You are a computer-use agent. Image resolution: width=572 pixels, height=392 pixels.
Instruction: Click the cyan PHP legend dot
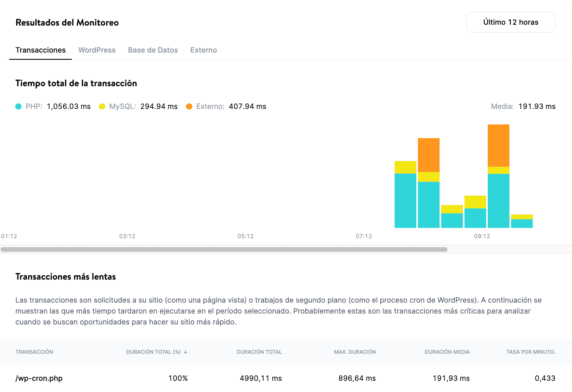[x=18, y=107]
